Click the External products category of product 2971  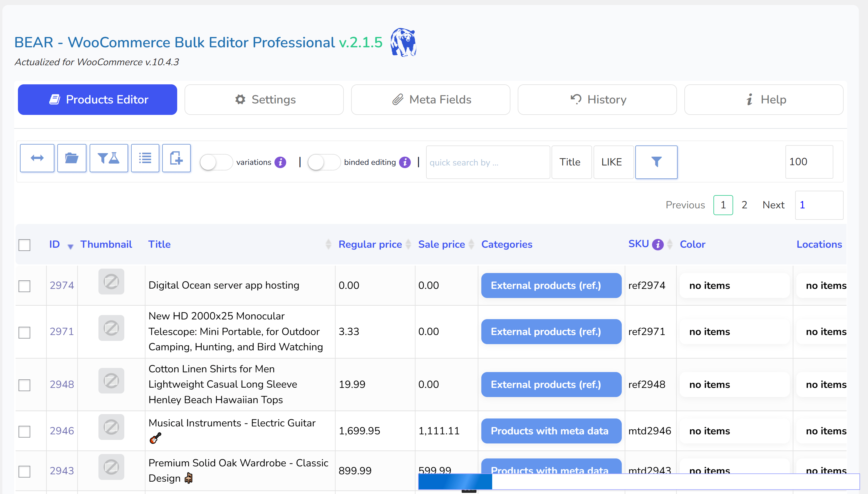(551, 331)
